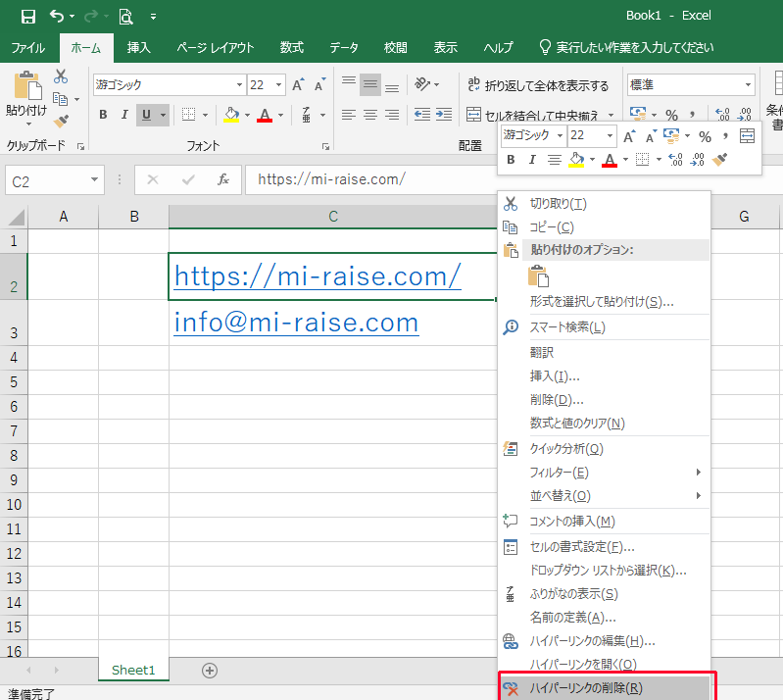Click the phonetic guide icon in ribbon
The height and width of the screenshot is (700, 783).
pyautogui.click(x=306, y=115)
